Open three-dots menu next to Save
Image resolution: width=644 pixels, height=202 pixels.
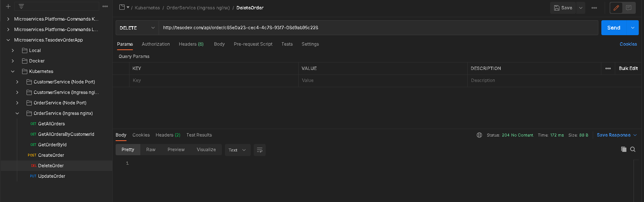click(x=594, y=8)
